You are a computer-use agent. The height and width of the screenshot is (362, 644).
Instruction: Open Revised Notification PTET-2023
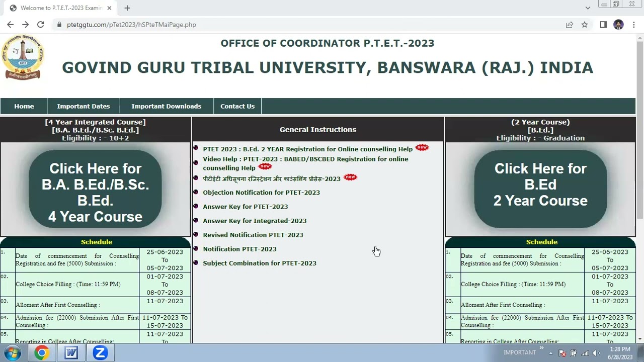click(253, 235)
